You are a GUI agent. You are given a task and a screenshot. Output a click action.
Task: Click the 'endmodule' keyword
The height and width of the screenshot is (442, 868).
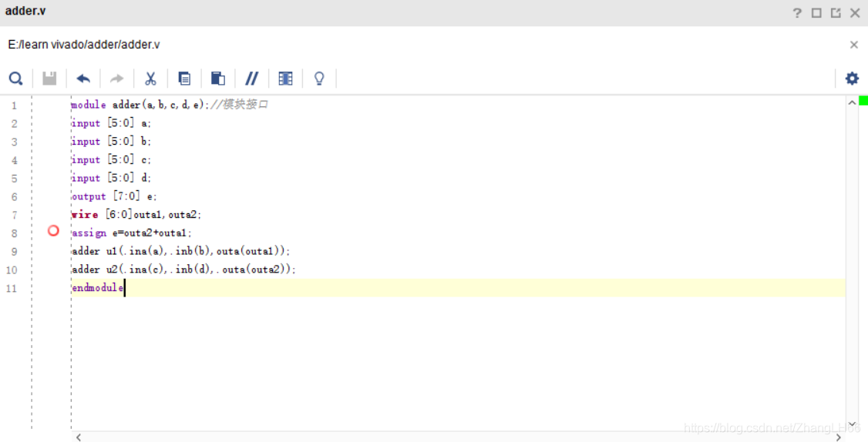pos(97,288)
